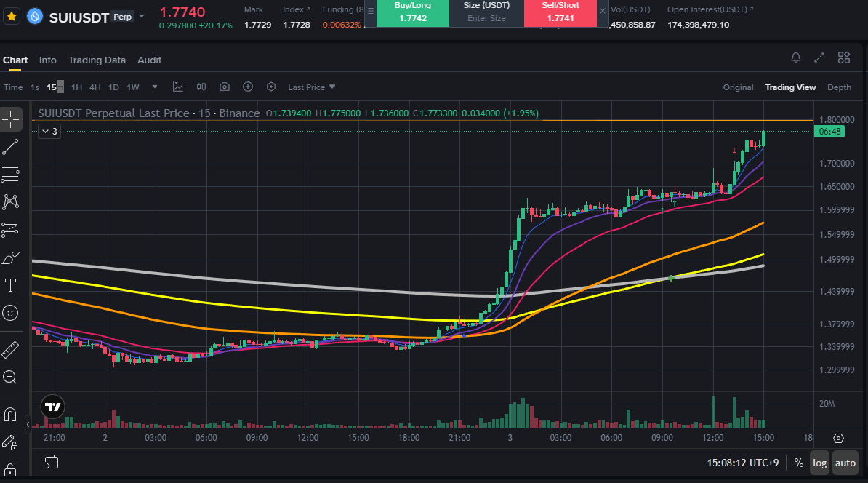Select the horizontal lines drawing tool
The image size is (868, 483).
(x=10, y=175)
